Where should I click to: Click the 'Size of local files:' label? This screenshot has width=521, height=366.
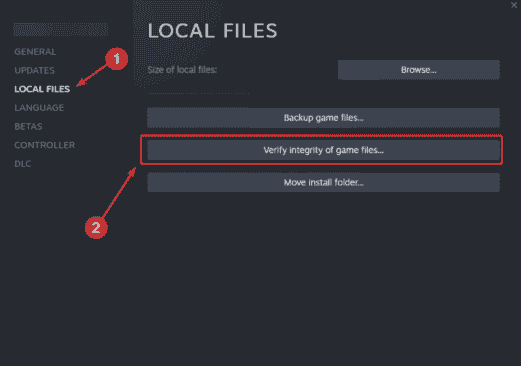(x=182, y=70)
